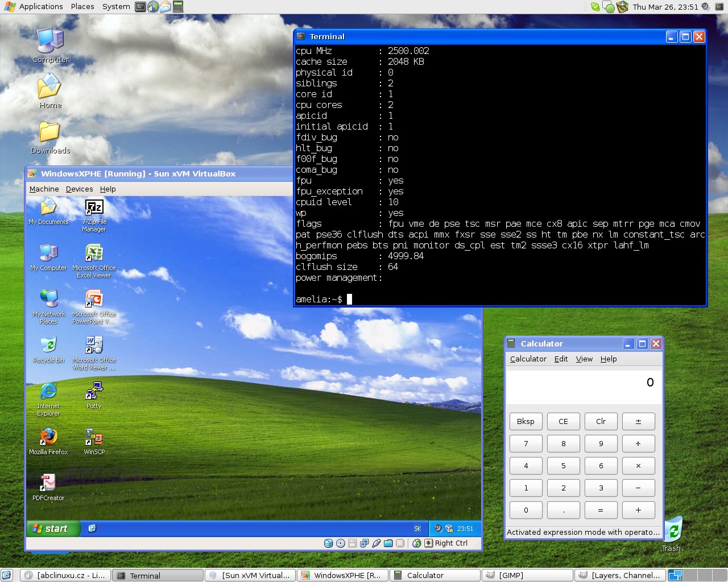
Task: Open the chat status tray icon
Action: coord(609,7)
